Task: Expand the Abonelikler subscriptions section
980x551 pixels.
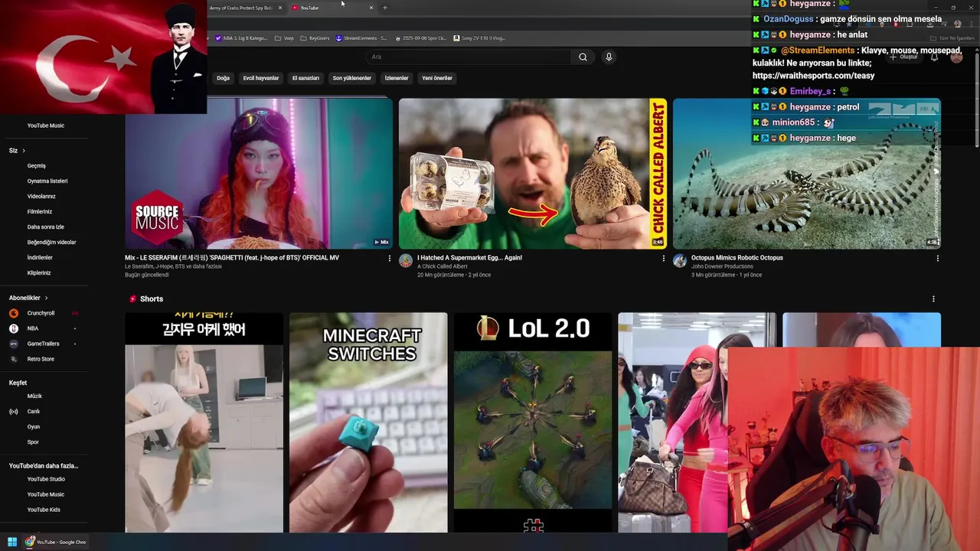Action: coord(28,298)
